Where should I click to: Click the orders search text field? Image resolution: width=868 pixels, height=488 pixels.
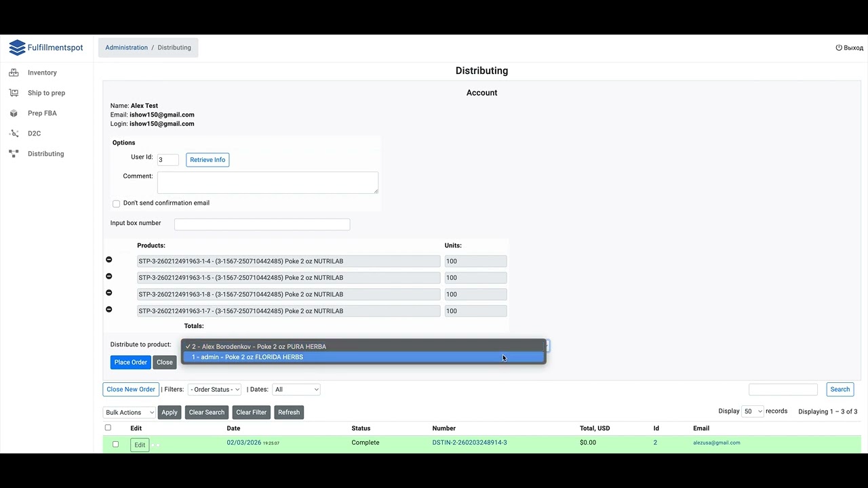click(783, 389)
